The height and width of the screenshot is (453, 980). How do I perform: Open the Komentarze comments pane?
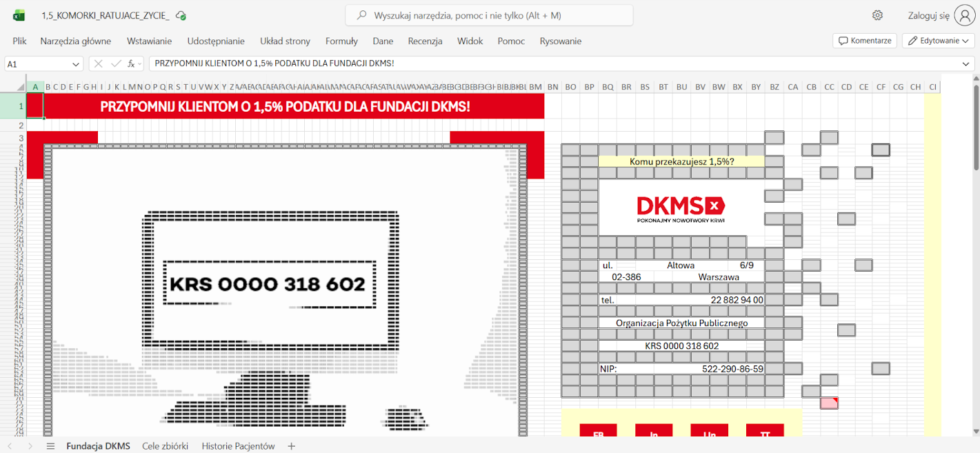tap(864, 41)
